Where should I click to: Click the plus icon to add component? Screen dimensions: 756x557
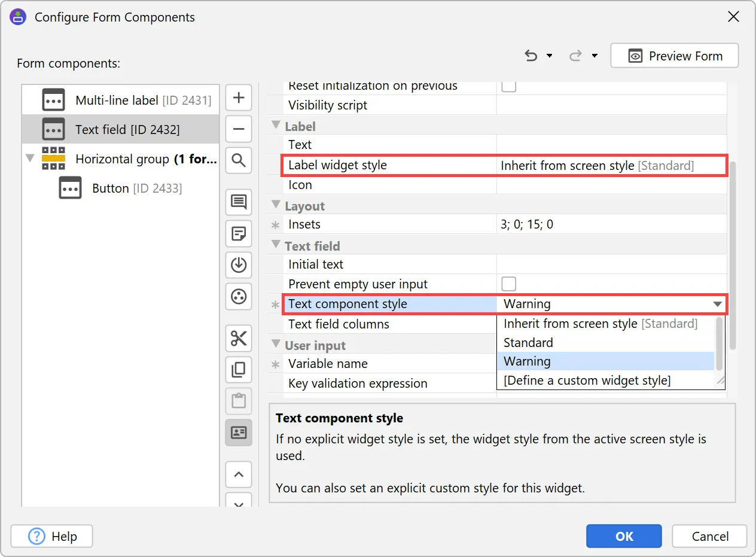(x=239, y=98)
